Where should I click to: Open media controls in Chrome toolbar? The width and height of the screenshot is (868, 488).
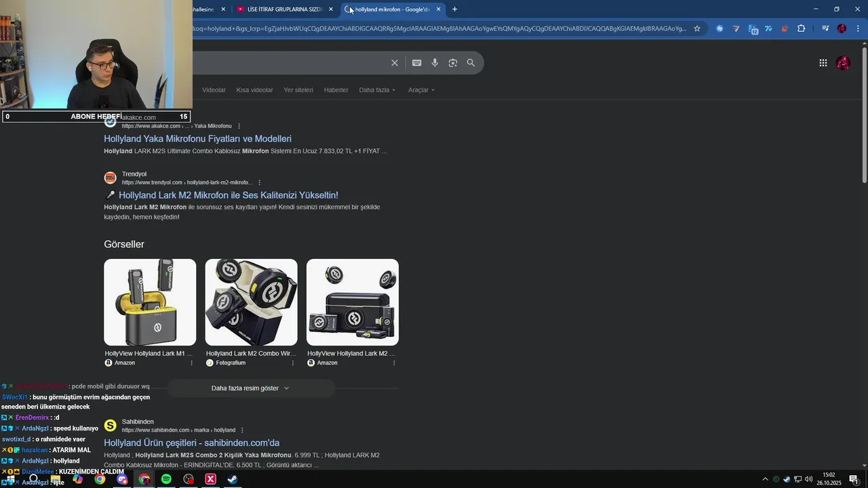[x=825, y=28]
